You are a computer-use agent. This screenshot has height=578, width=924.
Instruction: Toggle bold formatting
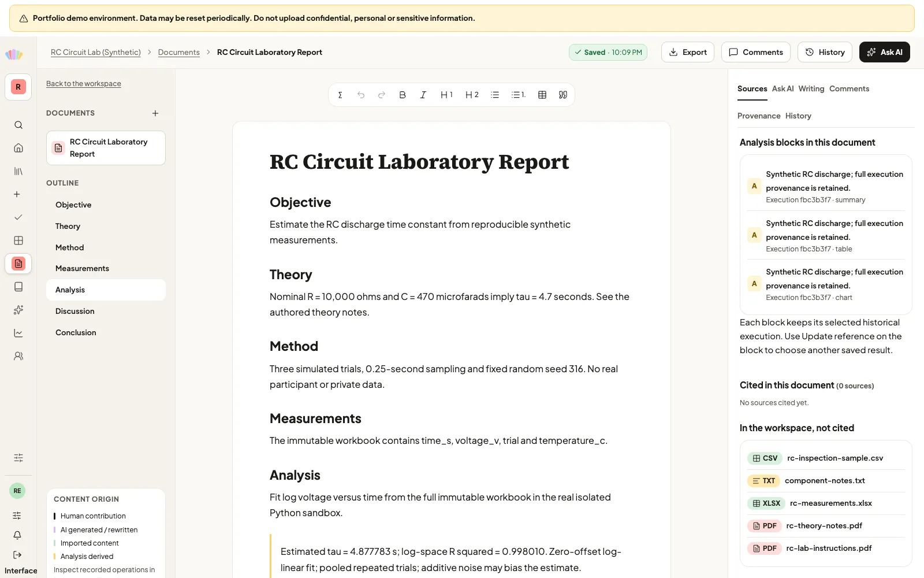[x=403, y=95]
